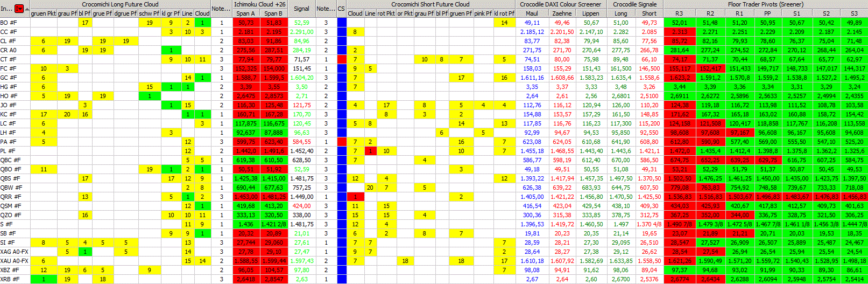Open the red dropdown in the first column header
Viewport: 868px width, 284px height.
point(19,9)
